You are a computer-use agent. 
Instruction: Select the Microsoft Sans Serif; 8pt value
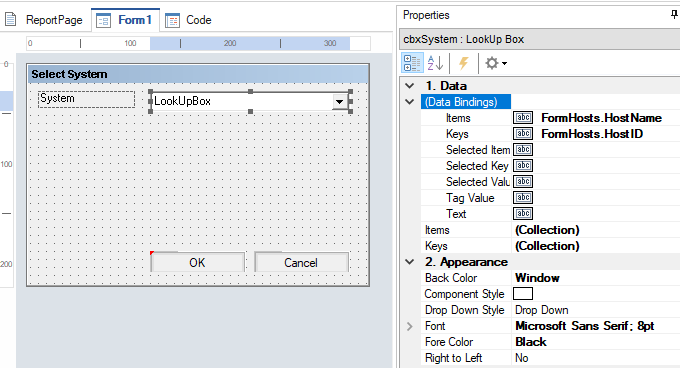pyautogui.click(x=584, y=326)
